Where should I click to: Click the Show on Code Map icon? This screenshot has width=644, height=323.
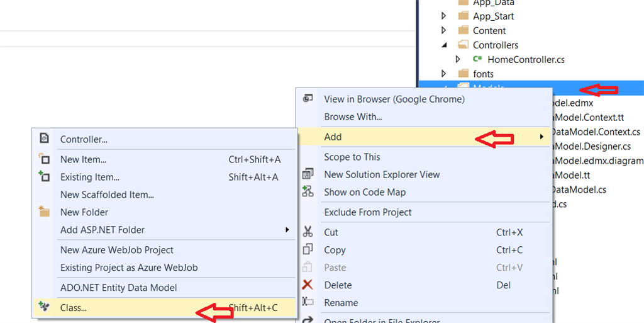(x=308, y=192)
